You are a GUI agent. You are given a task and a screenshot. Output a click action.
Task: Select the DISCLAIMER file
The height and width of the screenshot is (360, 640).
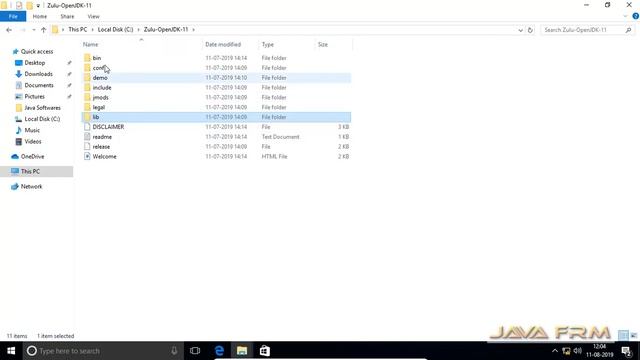(x=108, y=127)
